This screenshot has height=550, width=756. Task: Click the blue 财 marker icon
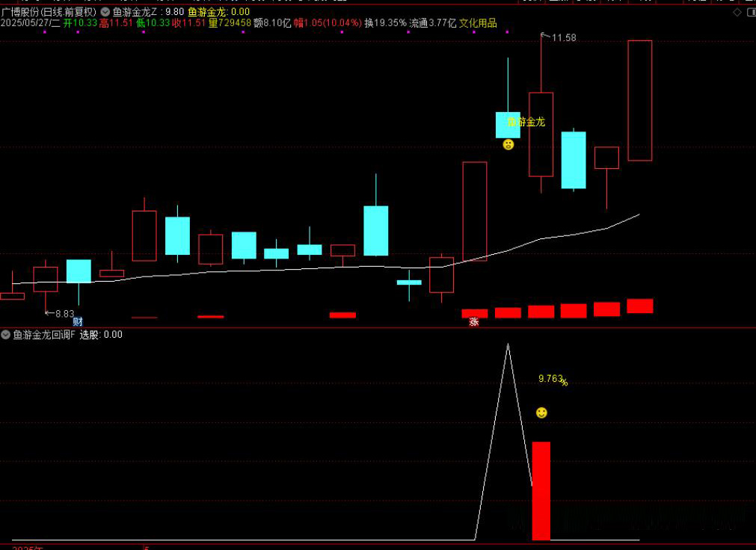(78, 322)
